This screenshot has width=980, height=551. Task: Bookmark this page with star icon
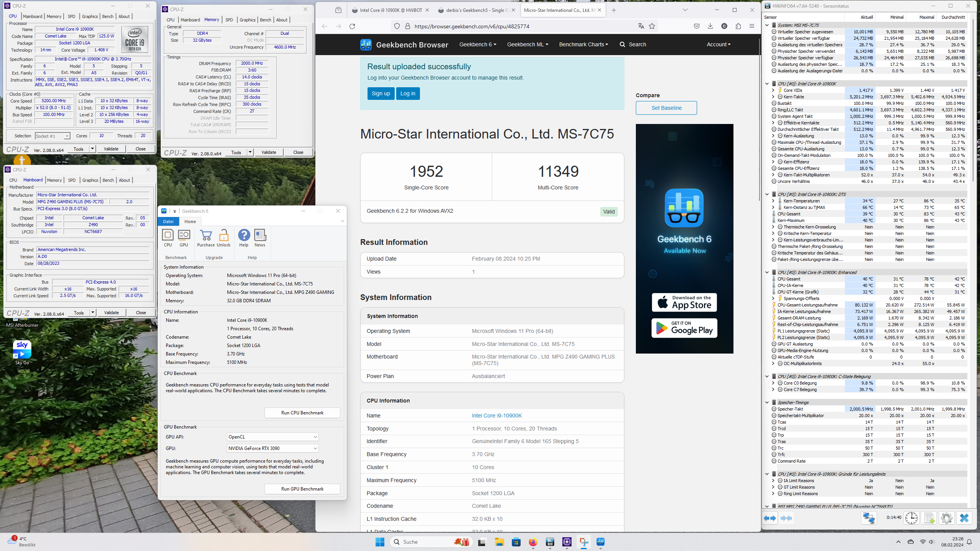tap(652, 26)
